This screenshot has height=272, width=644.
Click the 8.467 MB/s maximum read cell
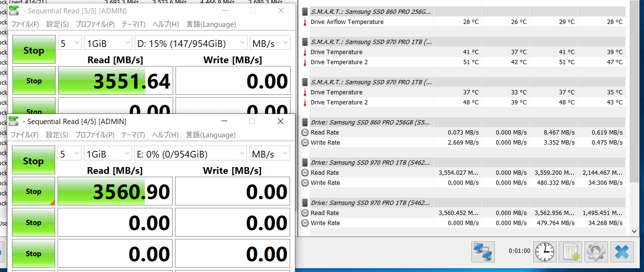[559, 133]
